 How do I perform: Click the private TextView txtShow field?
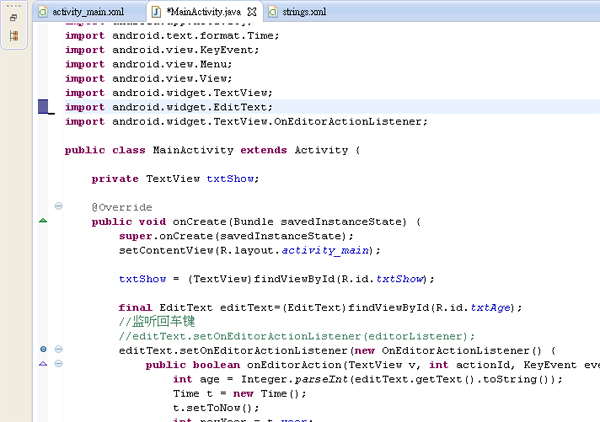pyautogui.click(x=175, y=179)
